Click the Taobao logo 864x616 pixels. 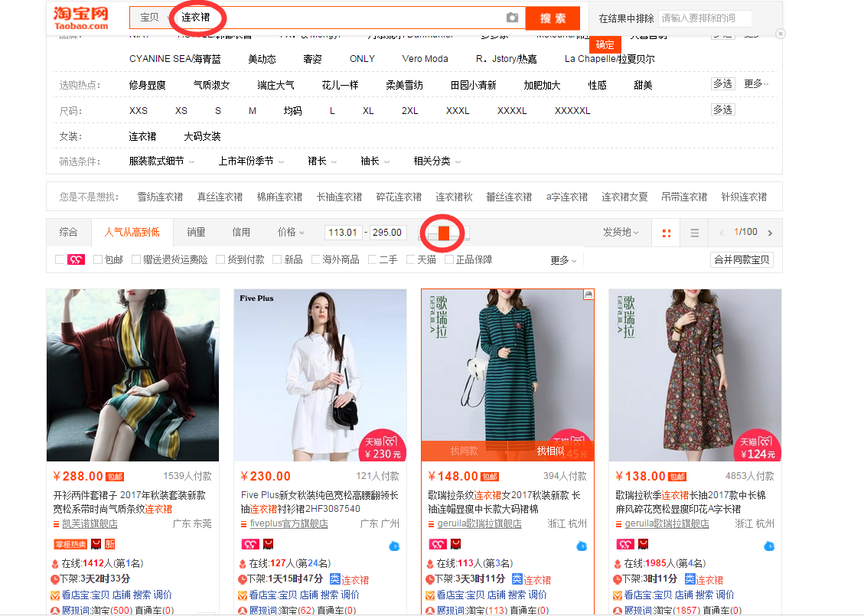click(81, 18)
